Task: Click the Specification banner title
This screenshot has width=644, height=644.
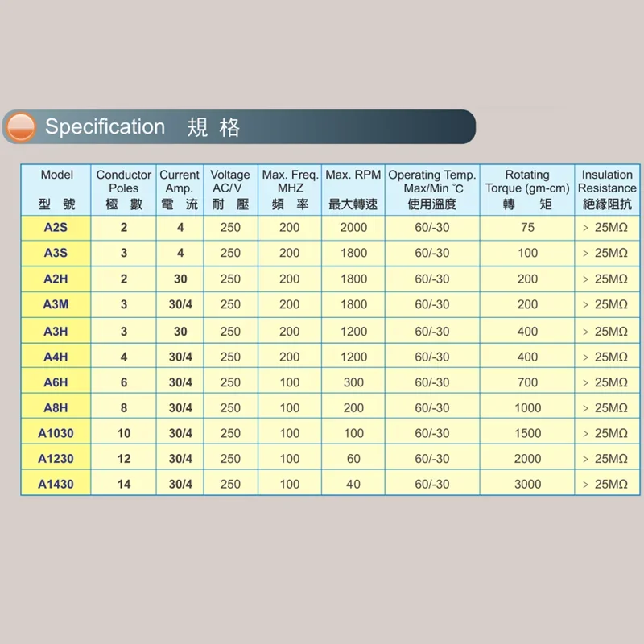Action: pos(142,127)
